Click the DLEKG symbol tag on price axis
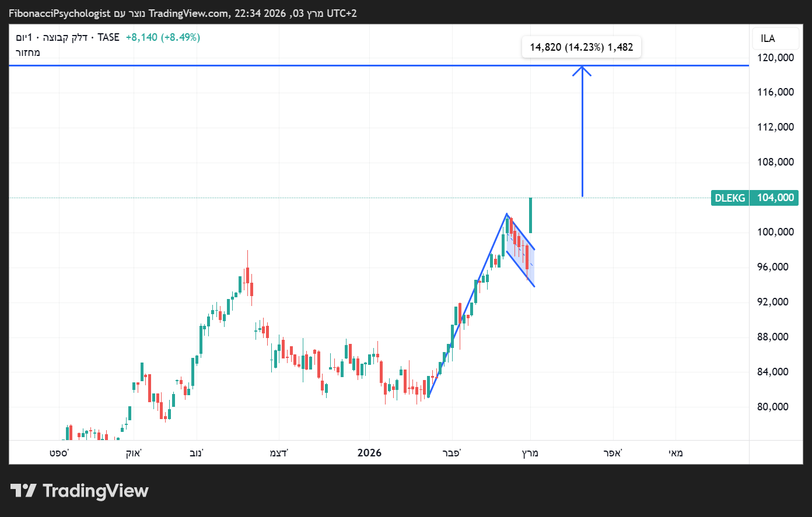This screenshot has width=812, height=517. (x=730, y=198)
